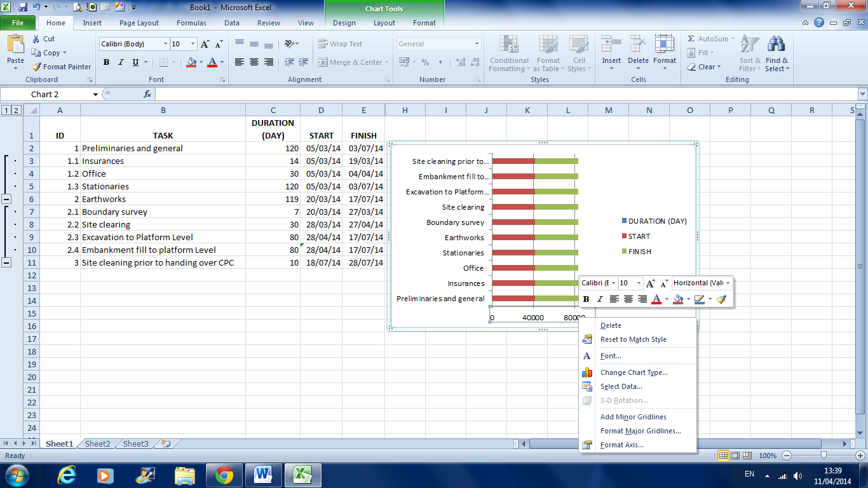Switch to the Page Layout tab
The height and width of the screenshot is (488, 868).
point(139,23)
